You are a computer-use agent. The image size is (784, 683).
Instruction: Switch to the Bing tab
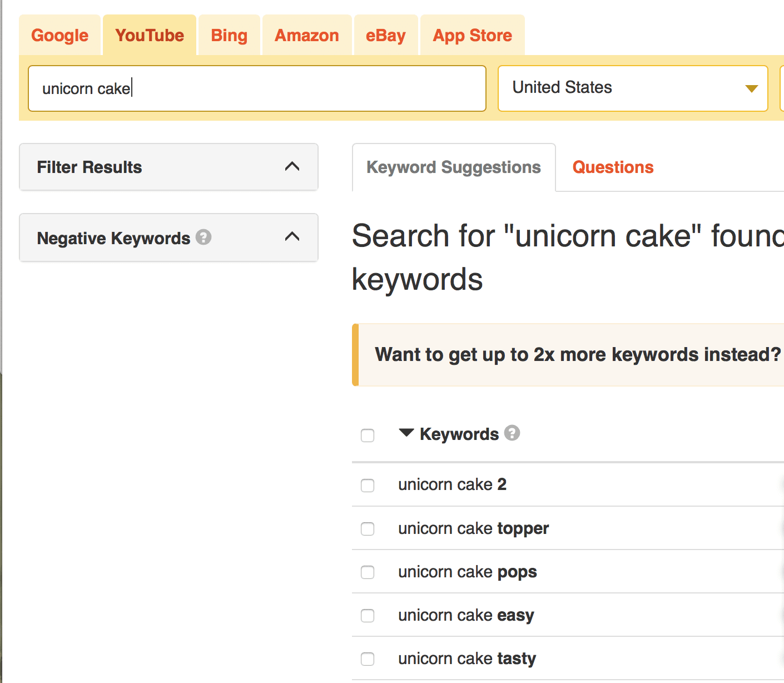(229, 35)
